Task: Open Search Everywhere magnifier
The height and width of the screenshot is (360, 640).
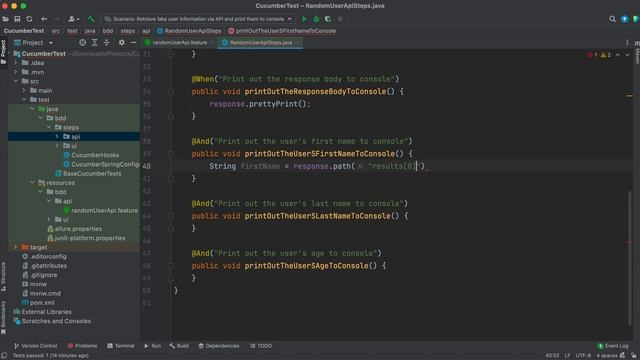Action: (612, 19)
